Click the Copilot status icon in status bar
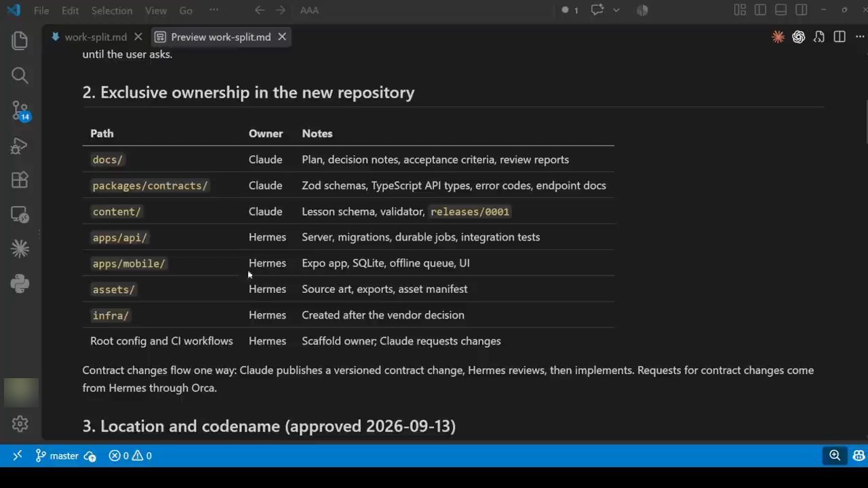The width and height of the screenshot is (868, 488). [859, 455]
